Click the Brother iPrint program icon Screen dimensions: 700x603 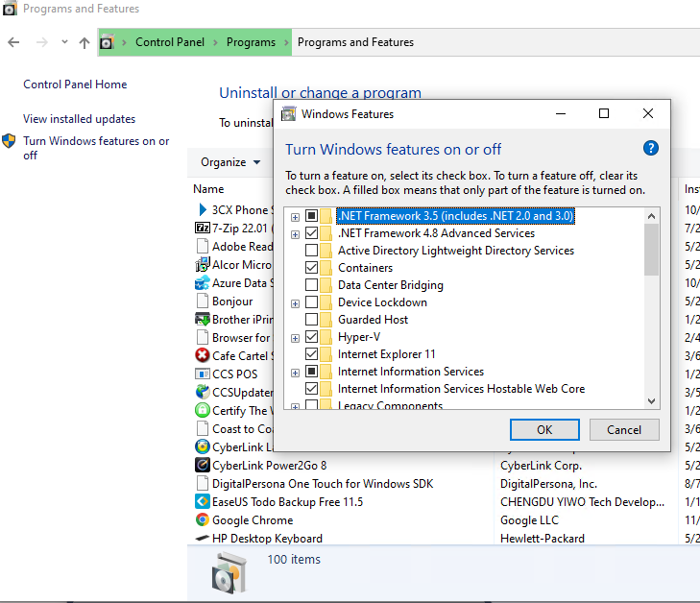[x=203, y=319]
